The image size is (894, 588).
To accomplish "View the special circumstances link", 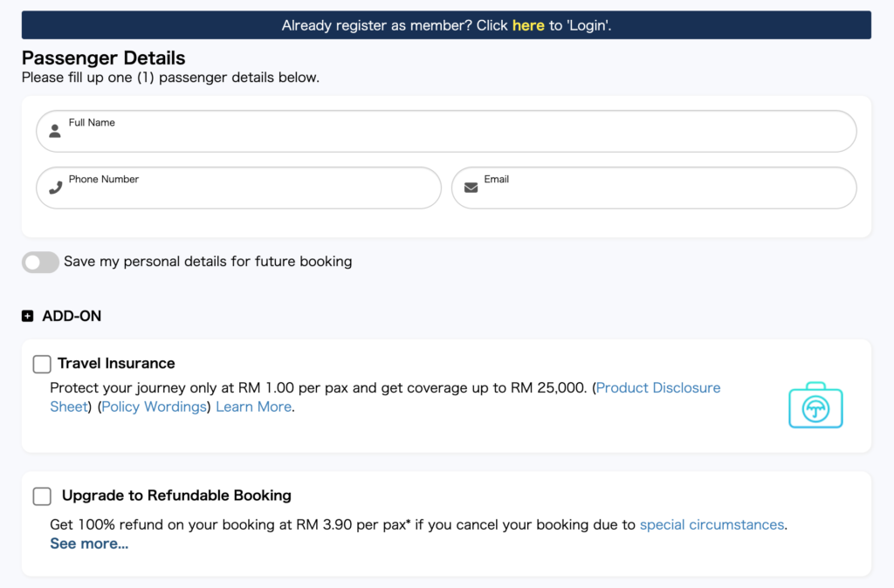I will 712,525.
